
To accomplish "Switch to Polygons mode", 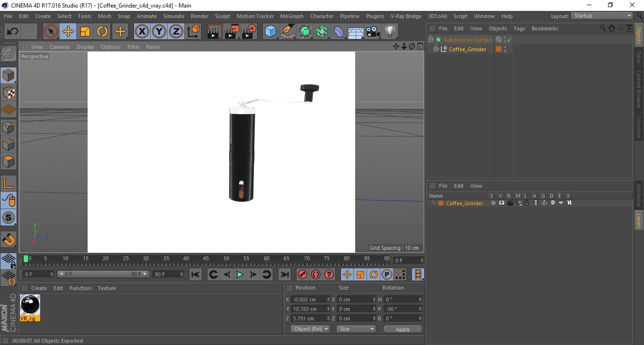I will pos(9,161).
